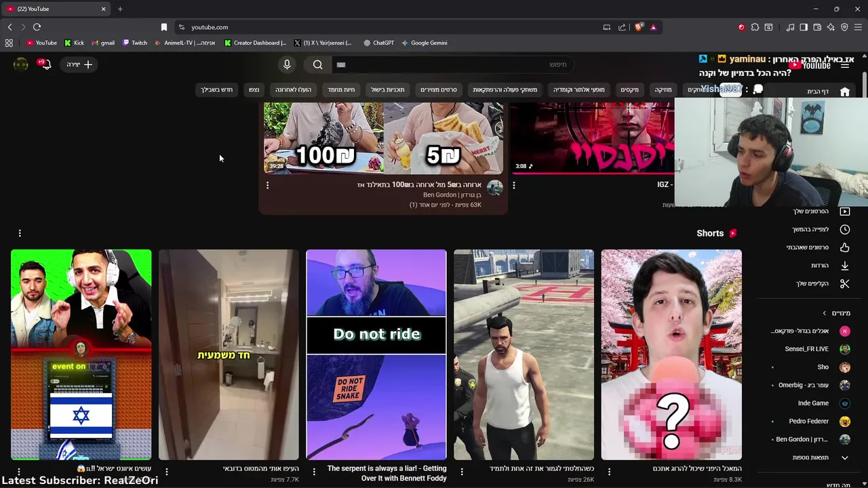Click the voice search microphone icon
The height and width of the screenshot is (488, 868).
287,64
